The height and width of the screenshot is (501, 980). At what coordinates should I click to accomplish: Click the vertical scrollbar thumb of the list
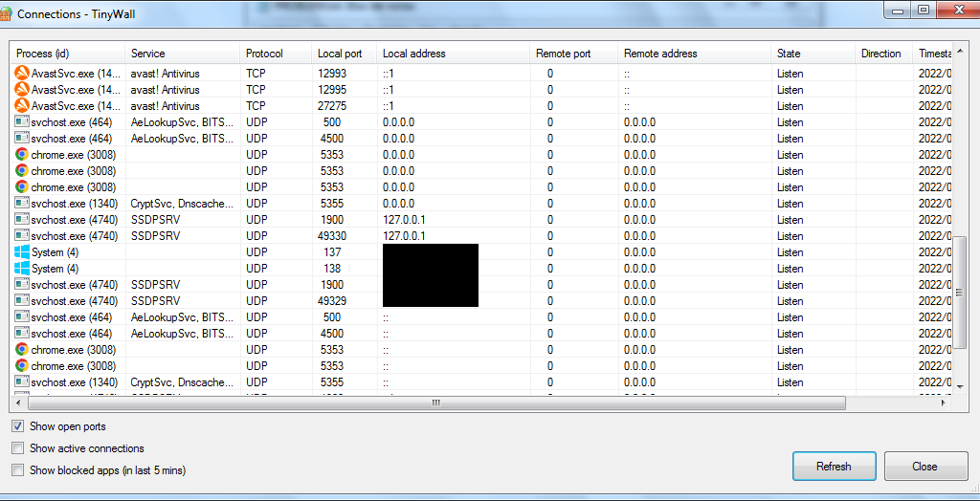[961, 292]
